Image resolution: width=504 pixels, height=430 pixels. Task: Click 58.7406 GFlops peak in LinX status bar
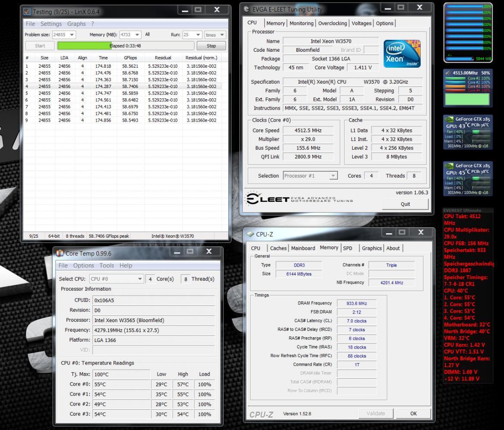tap(109, 236)
